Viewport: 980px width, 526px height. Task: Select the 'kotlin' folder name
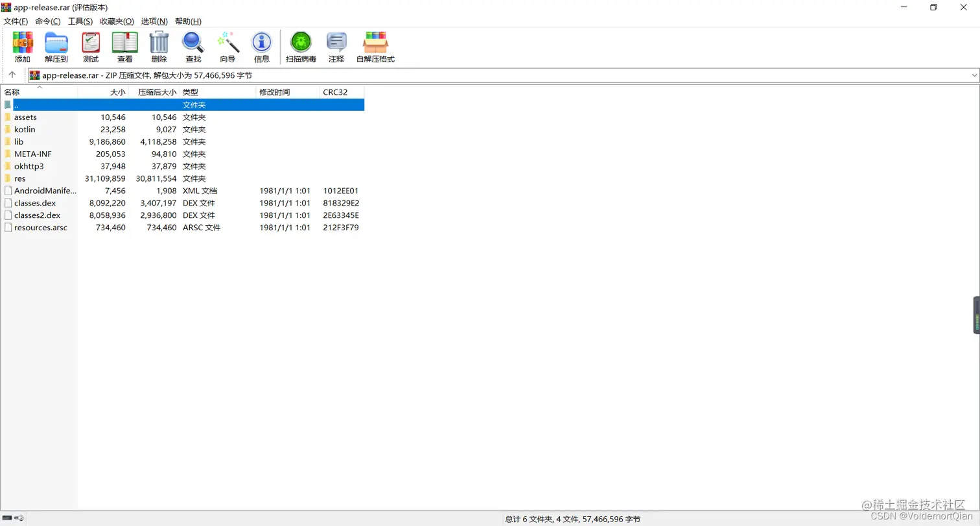point(25,130)
